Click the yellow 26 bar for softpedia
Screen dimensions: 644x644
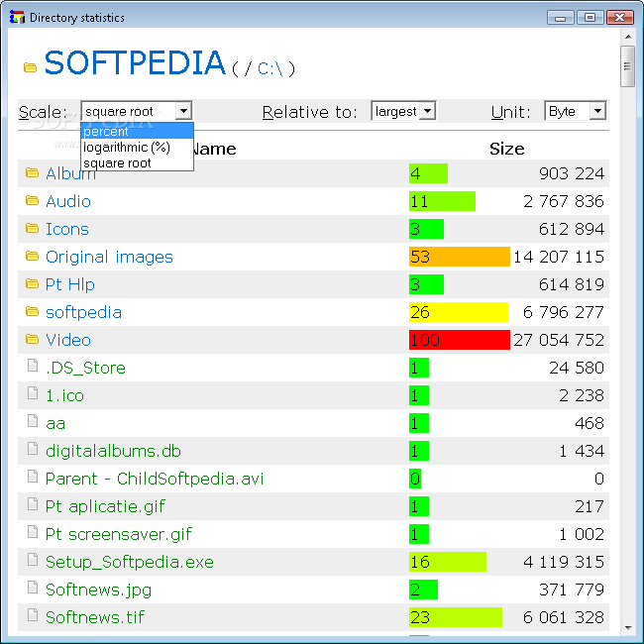tap(459, 312)
